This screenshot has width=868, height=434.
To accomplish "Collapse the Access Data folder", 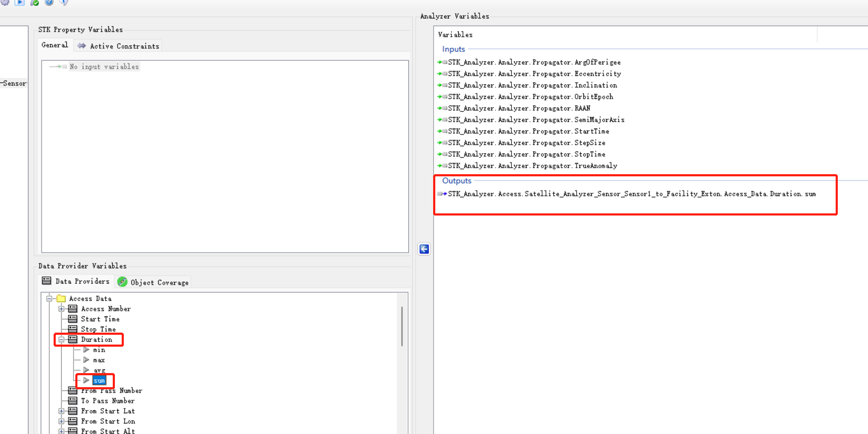I will (49, 299).
